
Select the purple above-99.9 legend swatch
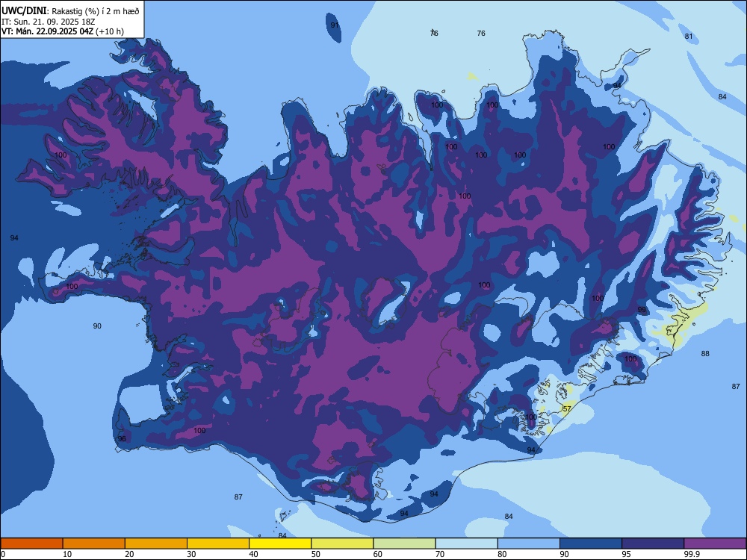[715, 544]
